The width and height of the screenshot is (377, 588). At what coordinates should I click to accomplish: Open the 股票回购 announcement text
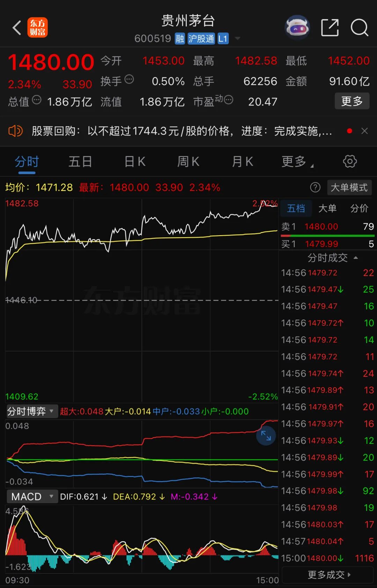click(x=182, y=131)
